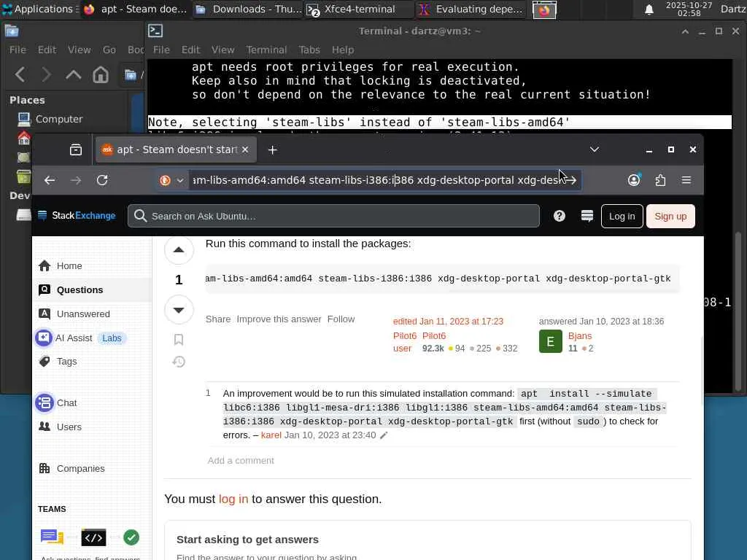Open the terminal's View menu
This screenshot has height=560, width=747.
[x=222, y=50]
